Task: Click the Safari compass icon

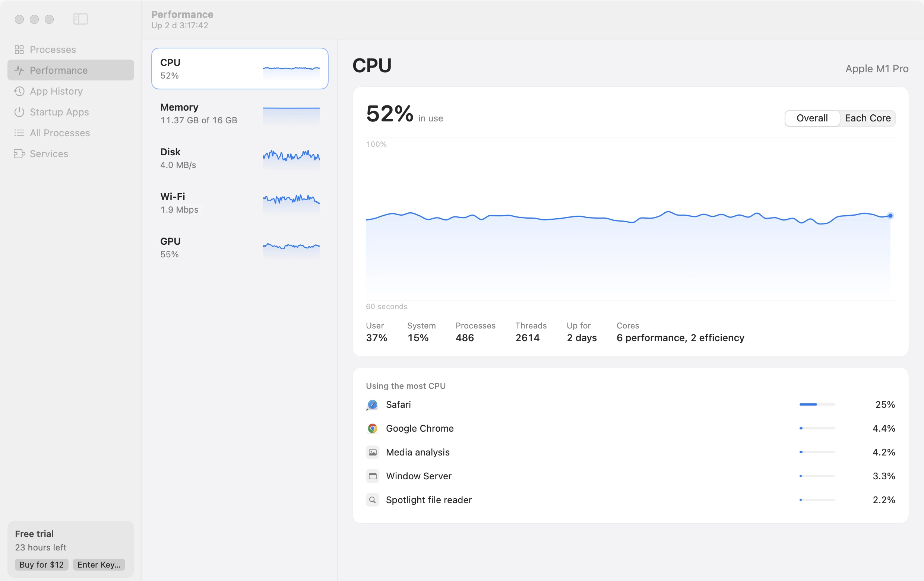Action: click(x=372, y=404)
